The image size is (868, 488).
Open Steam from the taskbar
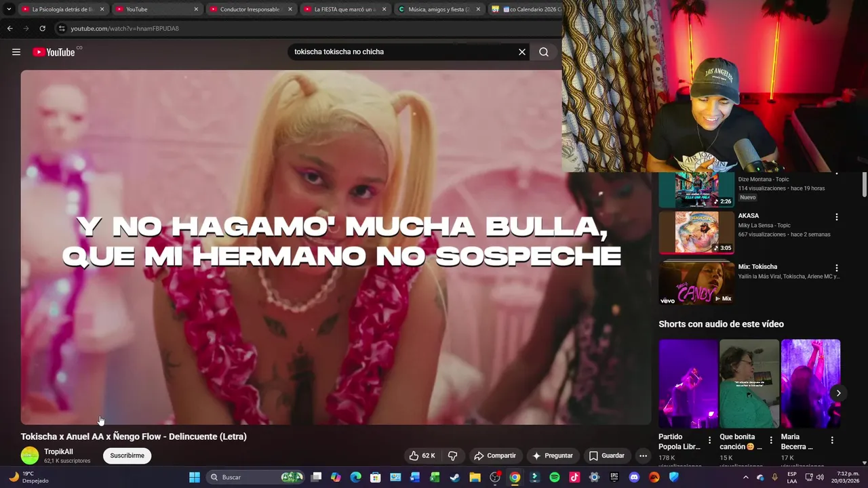(x=454, y=477)
